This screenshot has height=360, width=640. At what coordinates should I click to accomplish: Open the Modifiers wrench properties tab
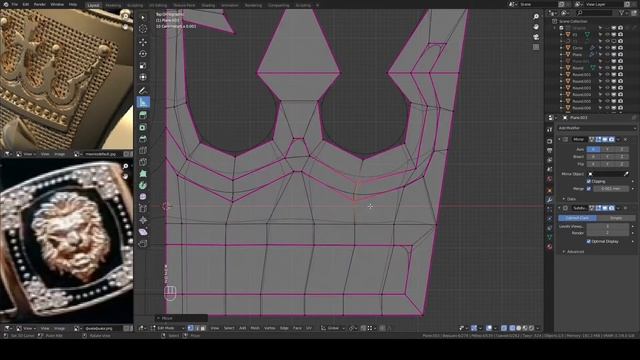(x=549, y=200)
